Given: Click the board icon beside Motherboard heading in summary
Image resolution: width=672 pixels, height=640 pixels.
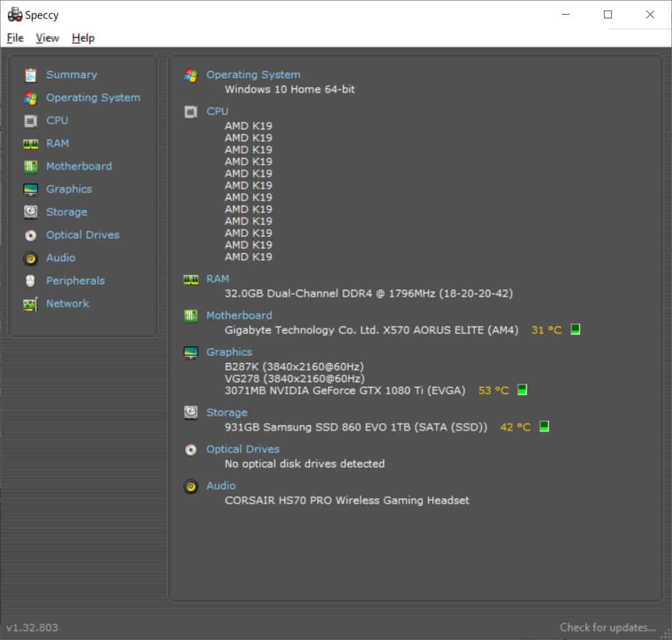Looking at the screenshot, I should pyautogui.click(x=191, y=316).
